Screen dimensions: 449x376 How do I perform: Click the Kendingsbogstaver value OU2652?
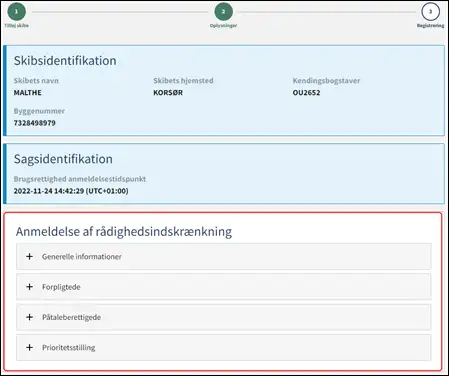tap(306, 93)
